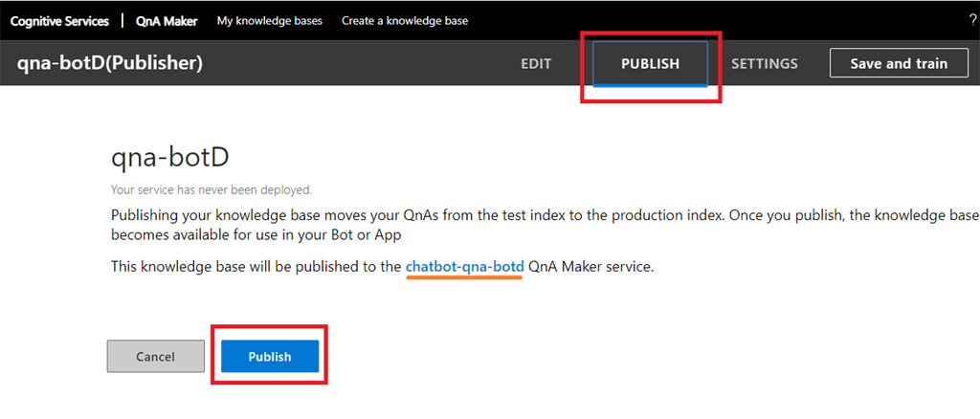Image resolution: width=980 pixels, height=419 pixels.
Task: Click the large qna-botD heading
Action: coord(169,159)
